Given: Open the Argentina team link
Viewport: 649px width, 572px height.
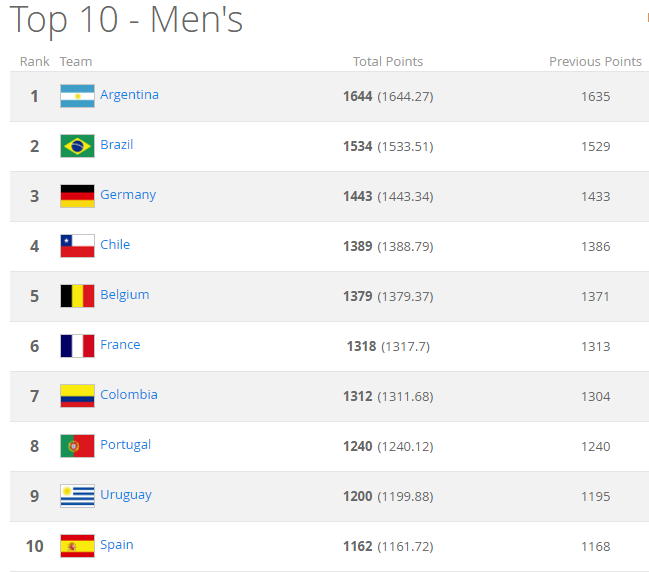Looking at the screenshot, I should [x=129, y=95].
